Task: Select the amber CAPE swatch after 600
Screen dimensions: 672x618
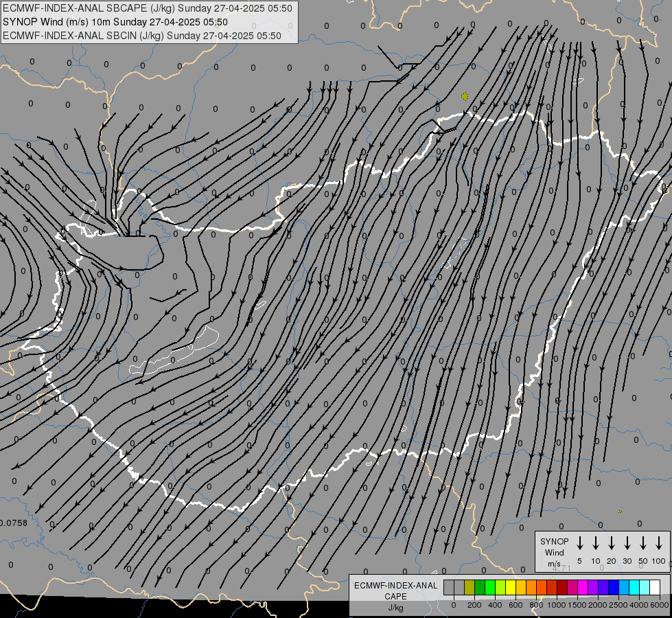Action: pos(521,587)
